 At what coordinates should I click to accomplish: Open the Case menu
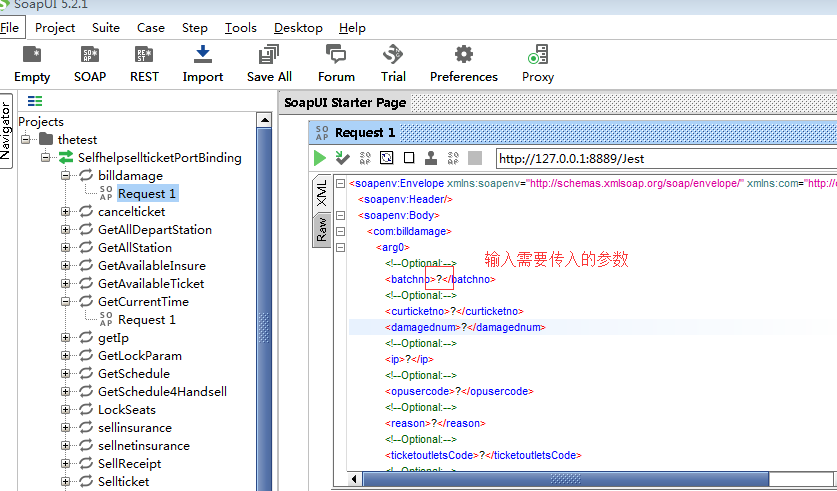tap(151, 28)
